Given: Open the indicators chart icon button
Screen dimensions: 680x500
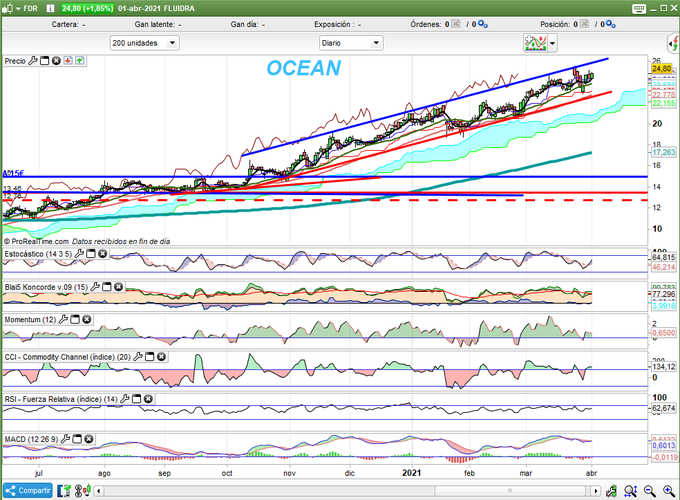Looking at the screenshot, I should [x=536, y=43].
